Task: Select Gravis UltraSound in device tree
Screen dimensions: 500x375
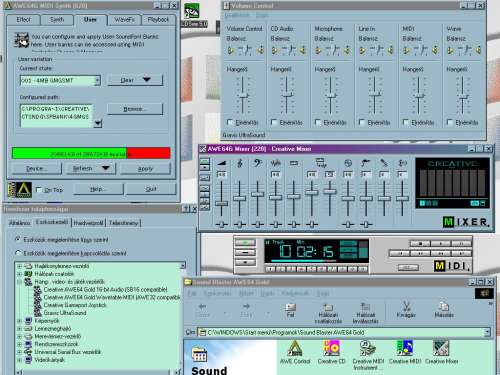Action: pyautogui.click(x=65, y=313)
